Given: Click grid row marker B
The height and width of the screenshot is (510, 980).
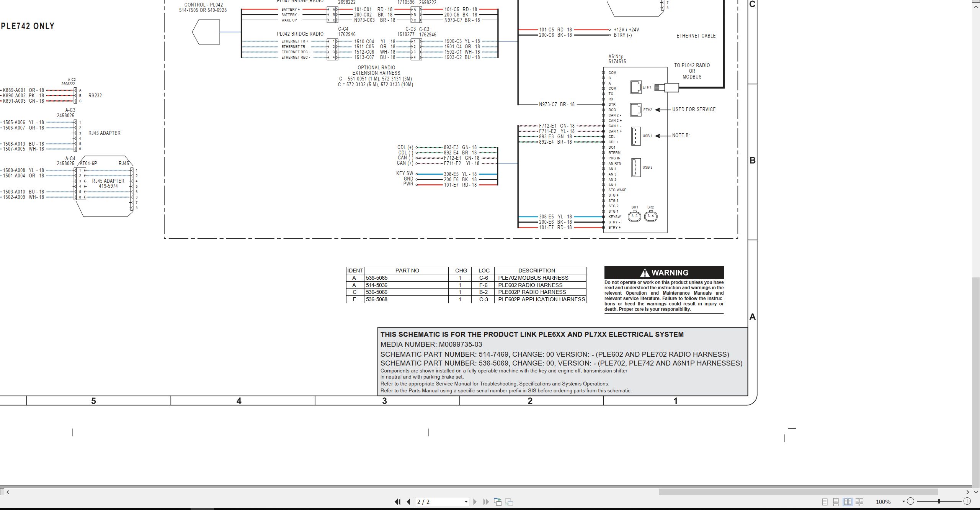Looking at the screenshot, I should pos(753,161).
